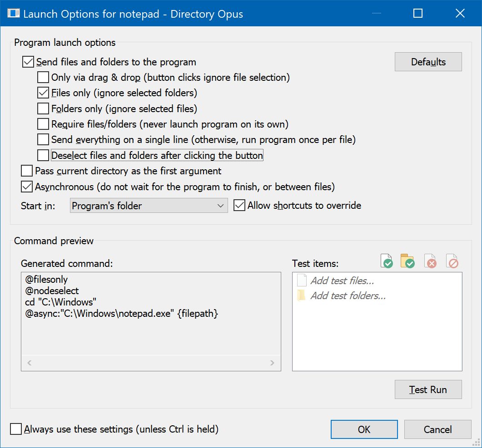Click Add test folders… entry
482x448 pixels.
pyautogui.click(x=348, y=295)
